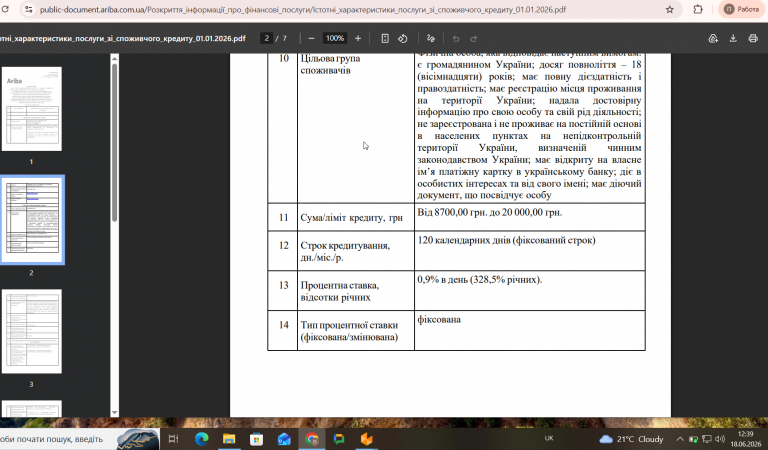Click the Windows search box in taskbar
This screenshot has width=768, height=450.
coord(78,439)
